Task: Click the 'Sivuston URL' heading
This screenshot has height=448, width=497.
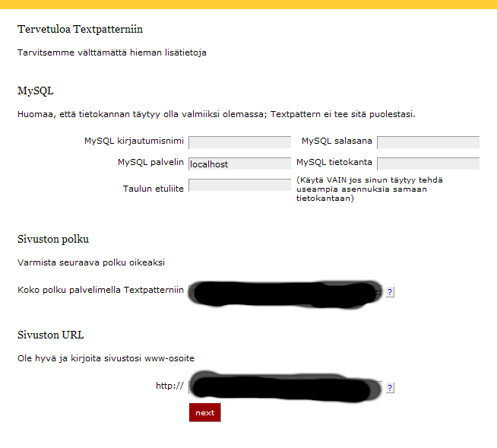Action: [50, 335]
